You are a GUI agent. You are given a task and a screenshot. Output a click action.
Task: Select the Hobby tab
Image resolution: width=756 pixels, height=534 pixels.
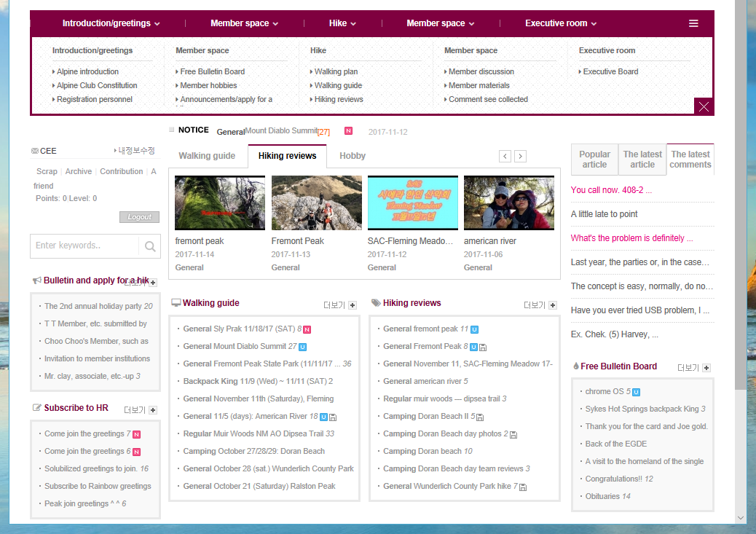click(353, 156)
